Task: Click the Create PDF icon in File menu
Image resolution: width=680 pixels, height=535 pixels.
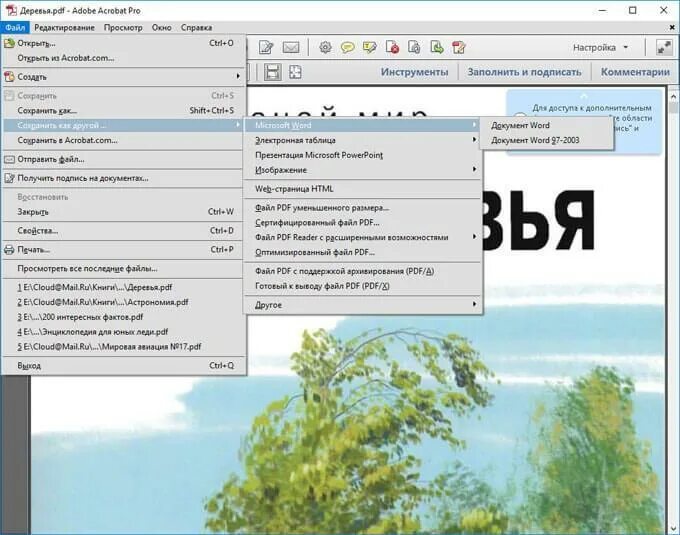Action: (9, 77)
